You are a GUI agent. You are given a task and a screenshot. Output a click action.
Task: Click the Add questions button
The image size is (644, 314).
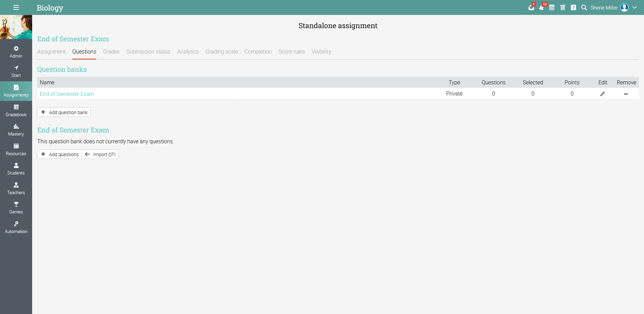click(60, 154)
